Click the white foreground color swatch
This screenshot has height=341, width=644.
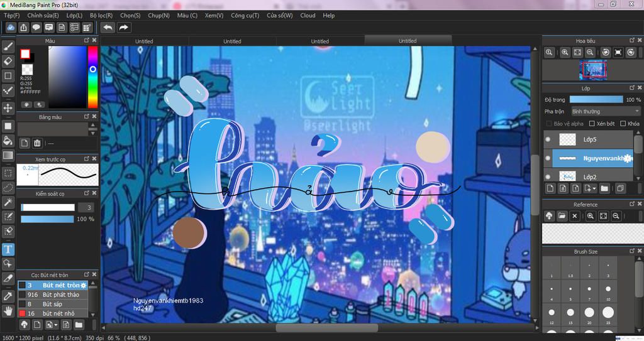coord(25,54)
